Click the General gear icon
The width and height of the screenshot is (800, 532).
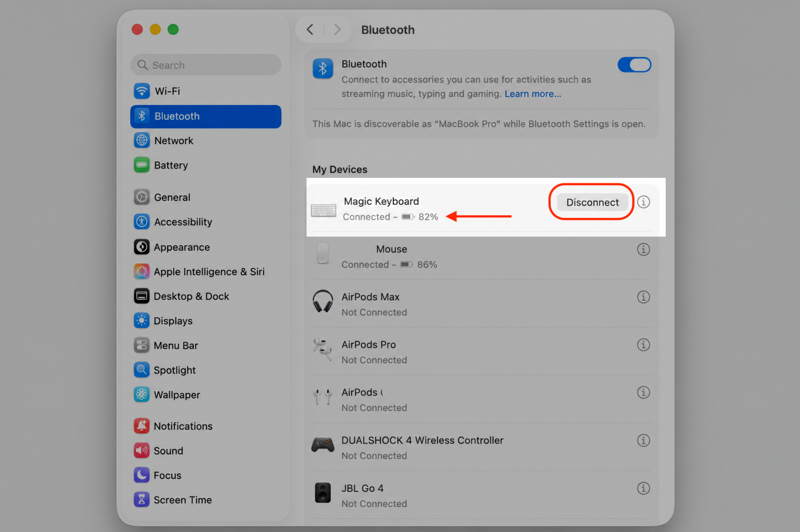coord(142,197)
